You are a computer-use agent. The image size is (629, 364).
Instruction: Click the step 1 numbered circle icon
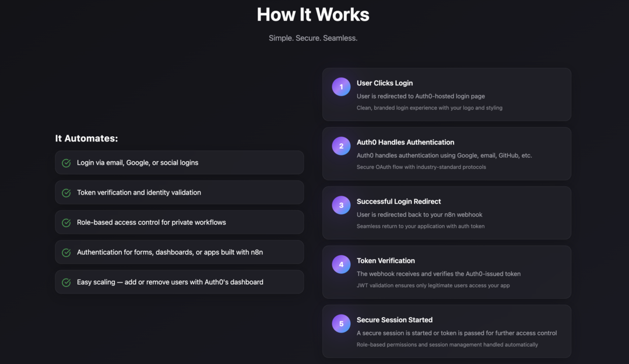[x=341, y=87]
